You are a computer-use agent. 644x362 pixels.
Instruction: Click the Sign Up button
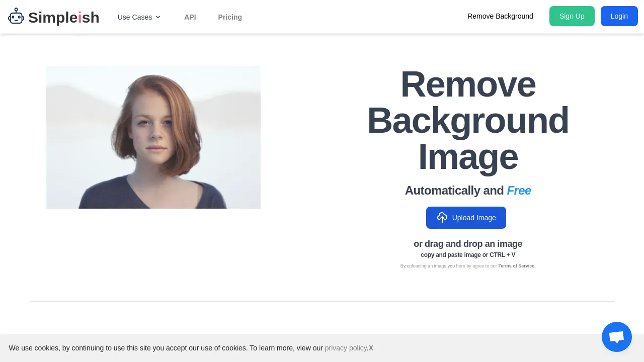pyautogui.click(x=572, y=16)
